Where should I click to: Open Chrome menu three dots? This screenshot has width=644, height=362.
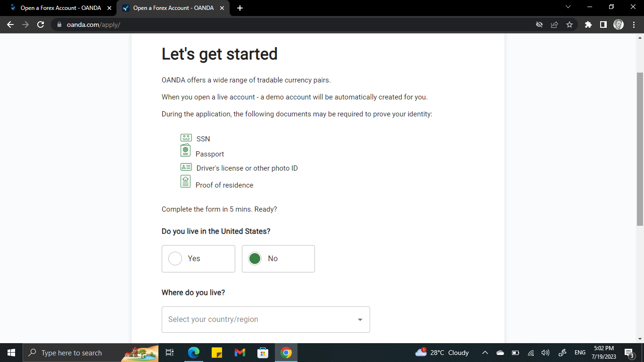pyautogui.click(x=633, y=25)
